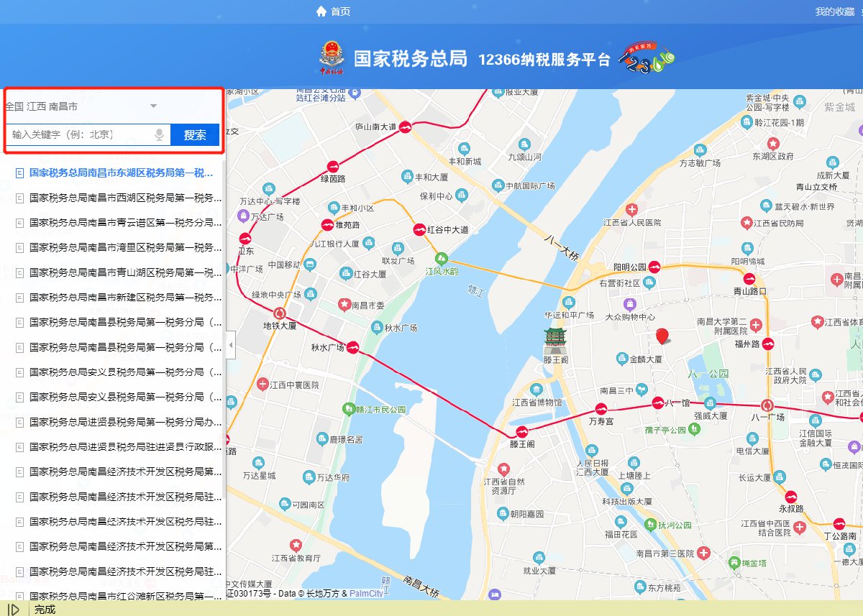
Task: Click the 八一广场 metro interchange icon
Action: 767,405
